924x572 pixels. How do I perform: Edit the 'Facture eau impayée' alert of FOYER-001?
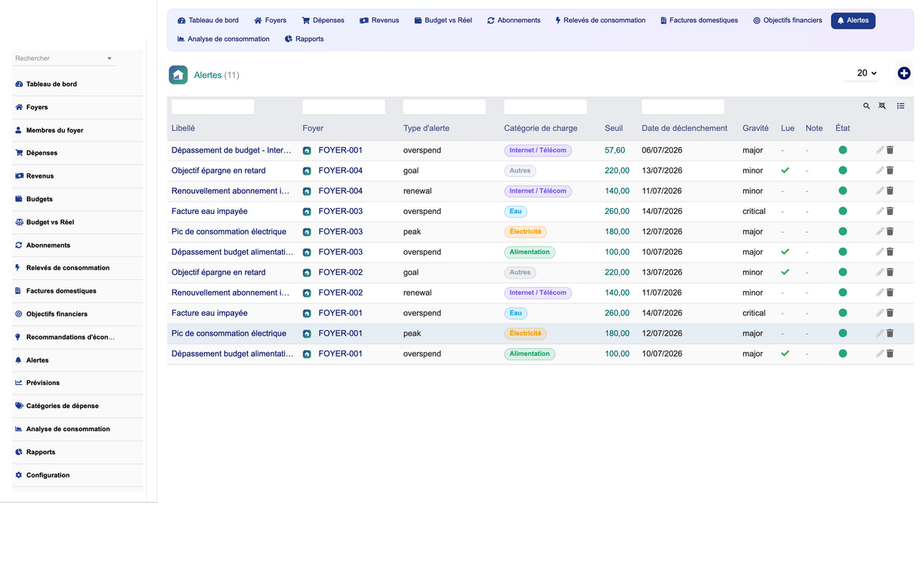coord(880,313)
